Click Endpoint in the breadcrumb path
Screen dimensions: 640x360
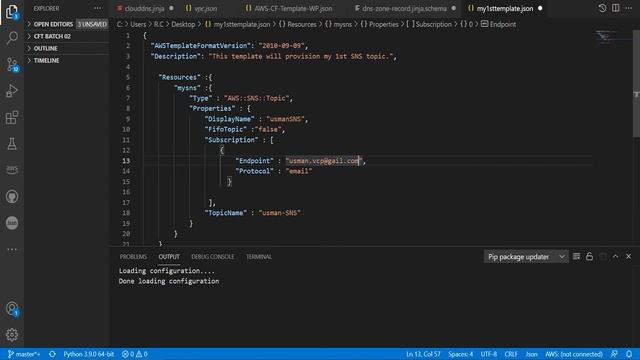(x=502, y=24)
